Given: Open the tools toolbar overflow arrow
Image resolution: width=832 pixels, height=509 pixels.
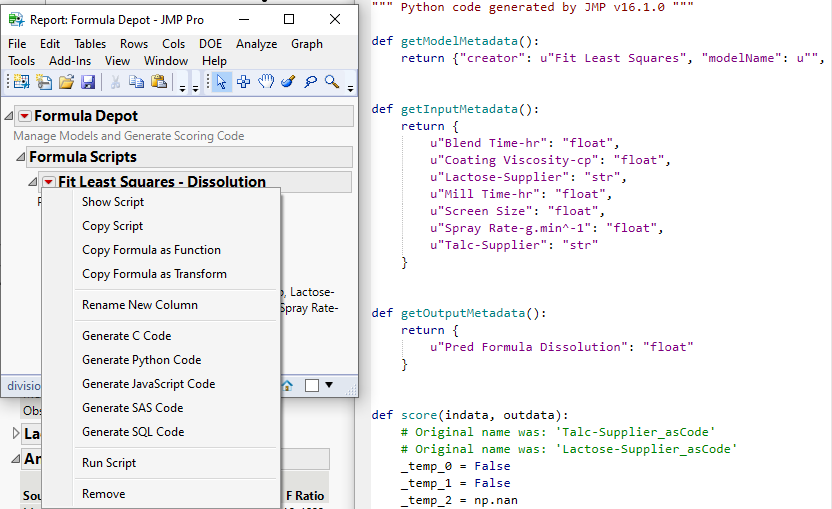Looking at the screenshot, I should (350, 88).
